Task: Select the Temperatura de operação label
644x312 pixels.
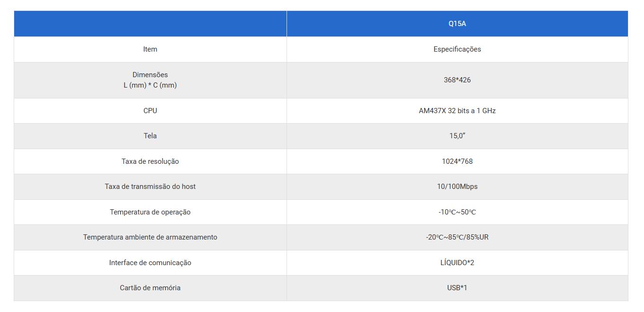Action: 150,212
